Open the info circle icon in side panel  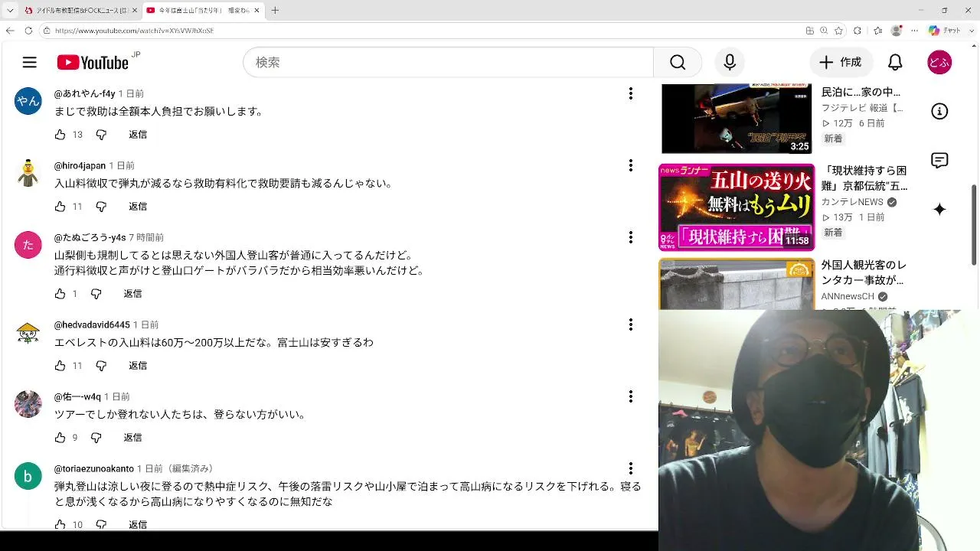(x=939, y=112)
